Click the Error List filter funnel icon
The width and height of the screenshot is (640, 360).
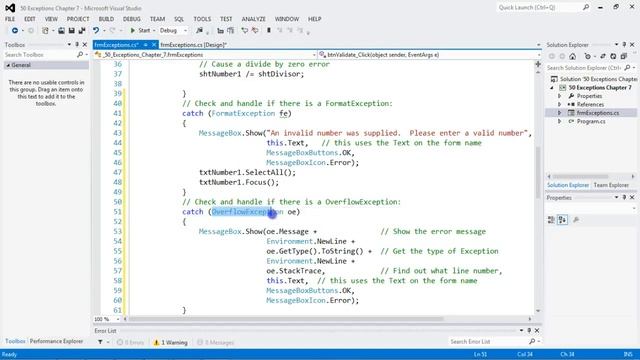100,342
